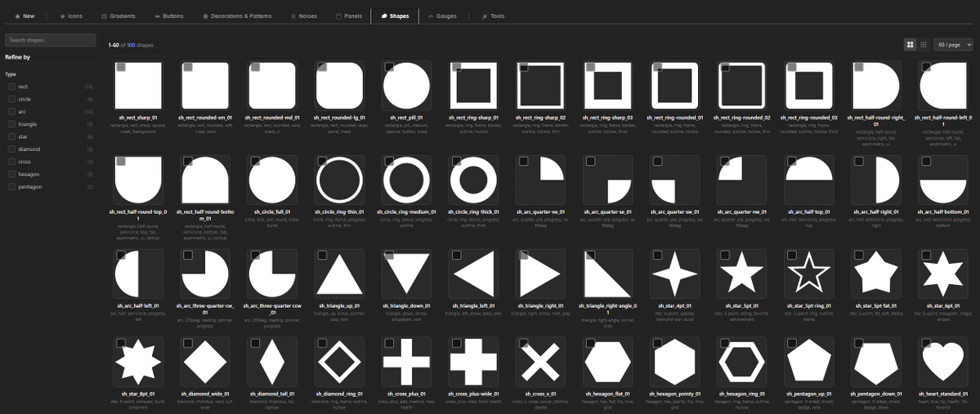Pick the sh_cross_plus_01 shape
This screenshot has width=980, height=414.
tap(406, 361)
